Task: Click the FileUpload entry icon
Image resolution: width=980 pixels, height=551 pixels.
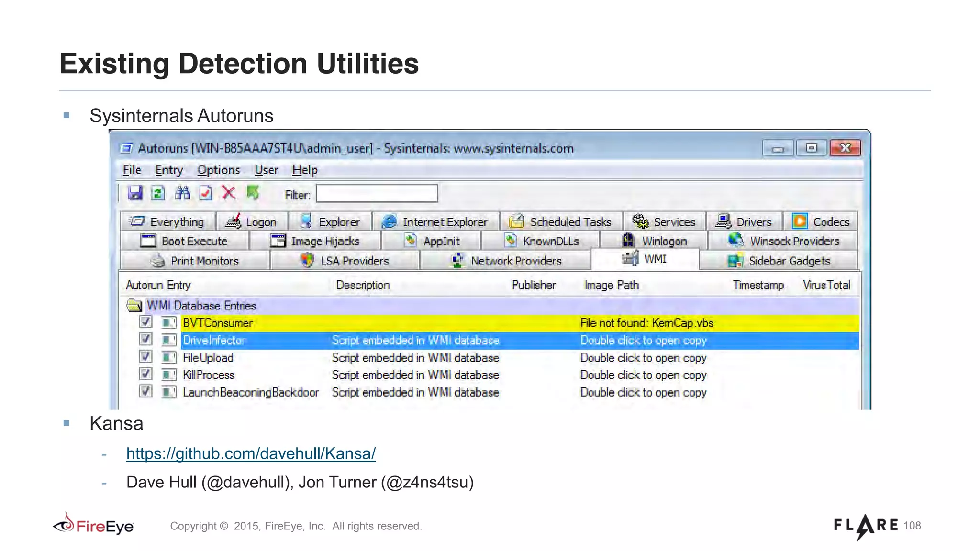Action: click(x=168, y=357)
